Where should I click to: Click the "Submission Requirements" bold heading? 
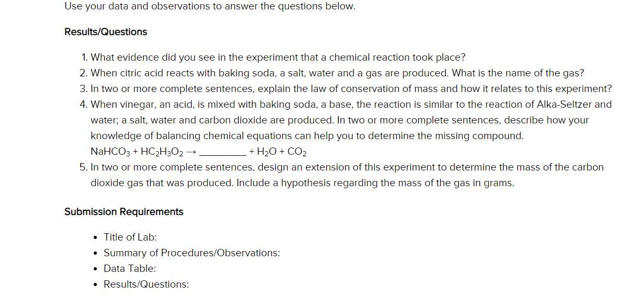124,212
